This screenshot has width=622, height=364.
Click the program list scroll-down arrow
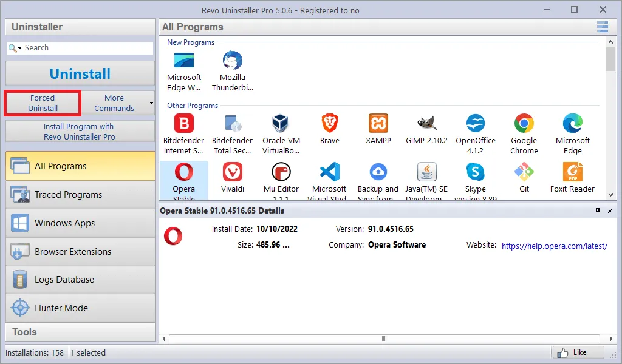(610, 195)
